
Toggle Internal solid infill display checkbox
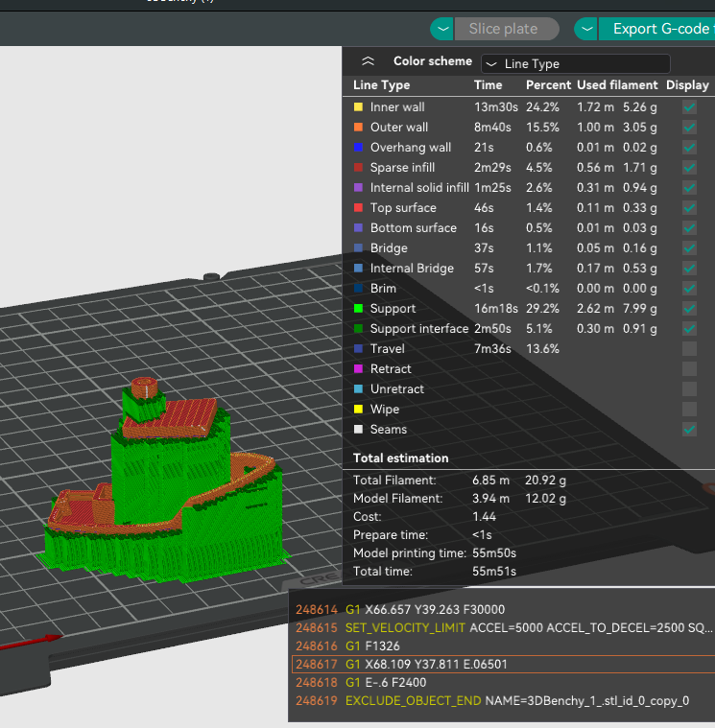coord(689,188)
